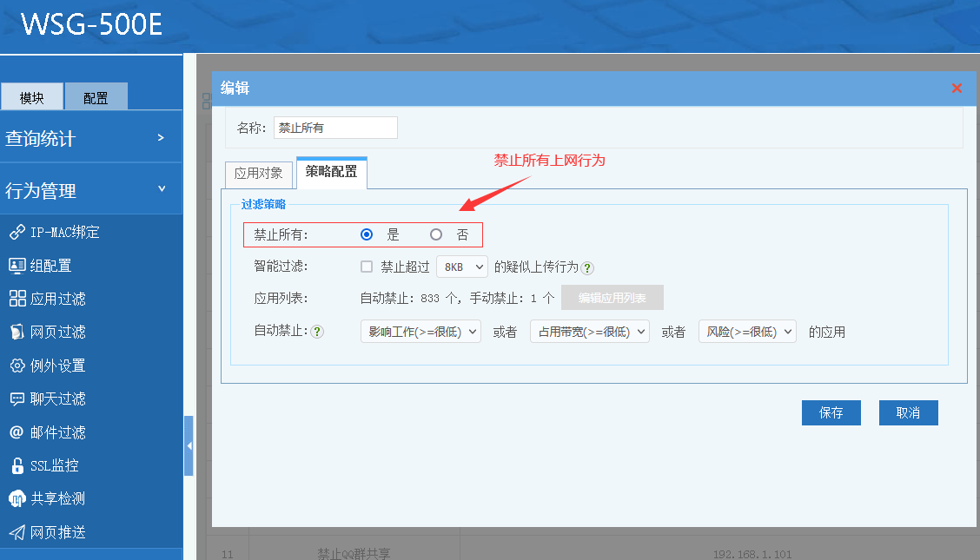Viewport: 980px width, 560px height.
Task: Select 否 radio for 禁止所有
Action: 436,234
